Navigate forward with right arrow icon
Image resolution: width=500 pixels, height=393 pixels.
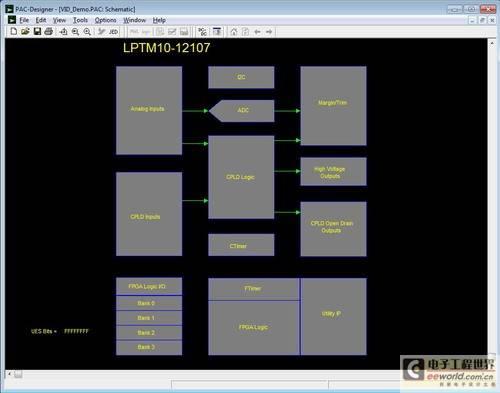tap(269, 32)
